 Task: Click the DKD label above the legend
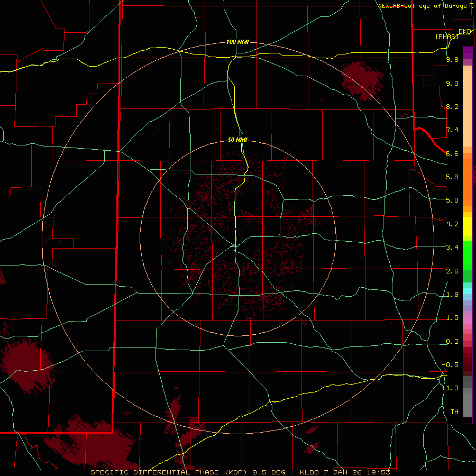(464, 32)
